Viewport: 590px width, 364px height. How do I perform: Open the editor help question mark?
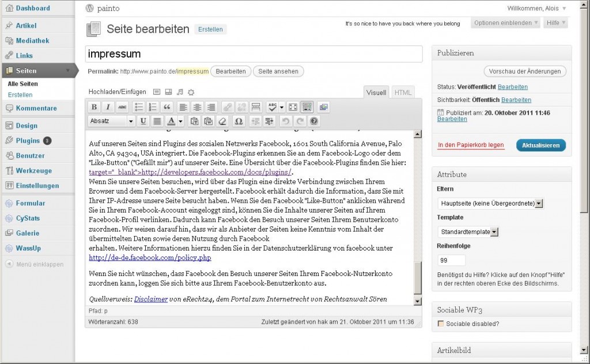pos(314,121)
